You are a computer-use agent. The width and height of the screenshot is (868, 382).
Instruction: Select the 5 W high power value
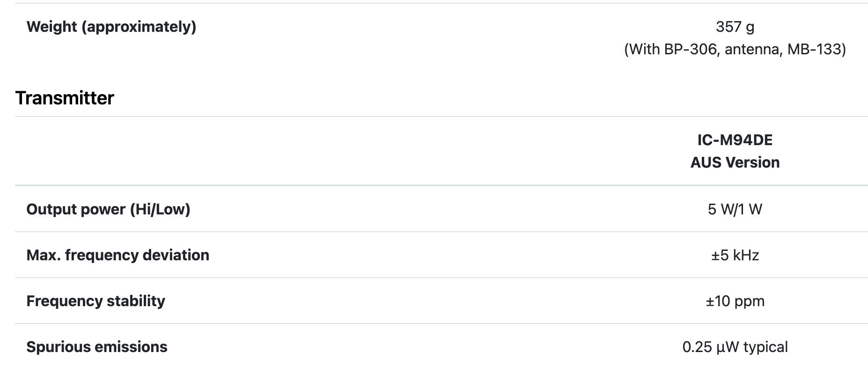tap(720, 209)
